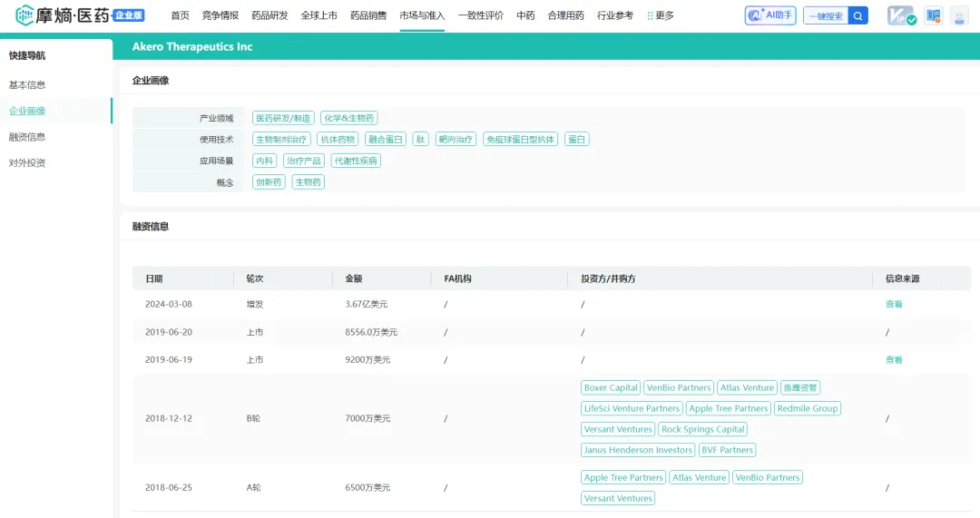980x518 pixels.
Task: Click 查看 for the 2019-06-19 listing row
Action: (x=894, y=360)
